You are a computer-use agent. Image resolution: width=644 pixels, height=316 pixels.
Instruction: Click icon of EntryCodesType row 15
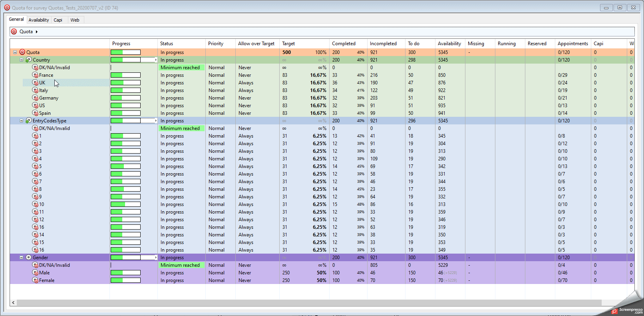(x=35, y=242)
